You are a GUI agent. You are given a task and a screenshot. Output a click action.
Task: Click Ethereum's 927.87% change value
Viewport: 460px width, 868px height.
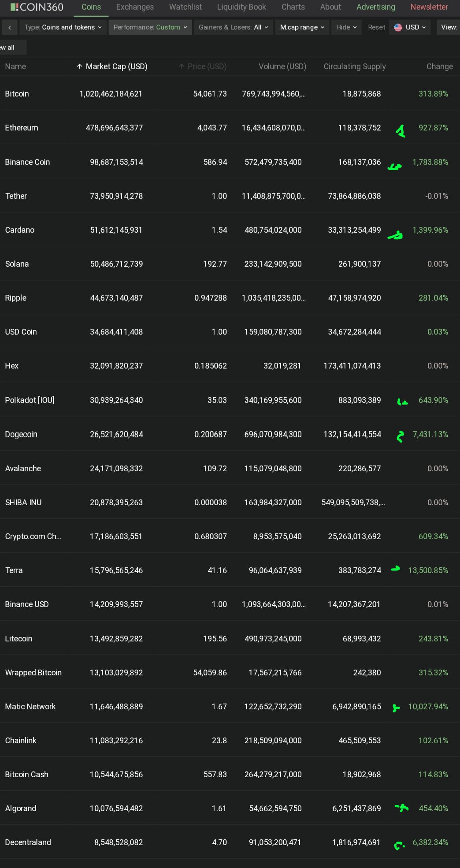pyautogui.click(x=433, y=128)
